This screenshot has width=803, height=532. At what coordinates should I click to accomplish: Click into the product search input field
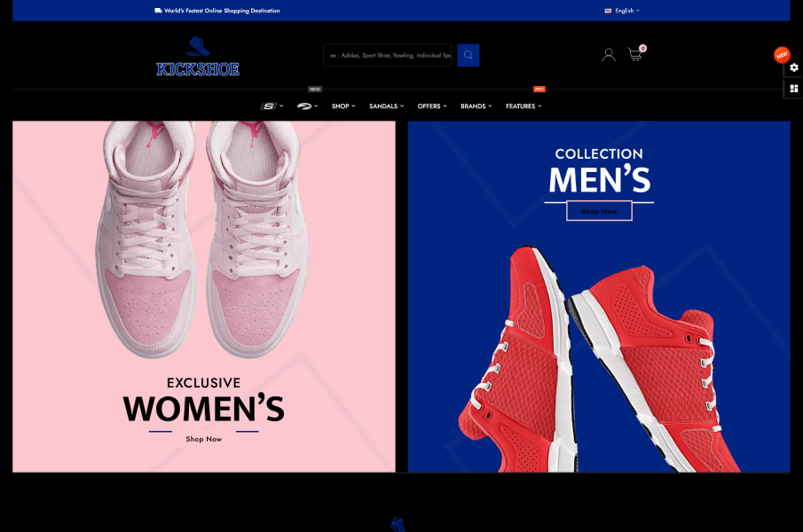click(389, 55)
